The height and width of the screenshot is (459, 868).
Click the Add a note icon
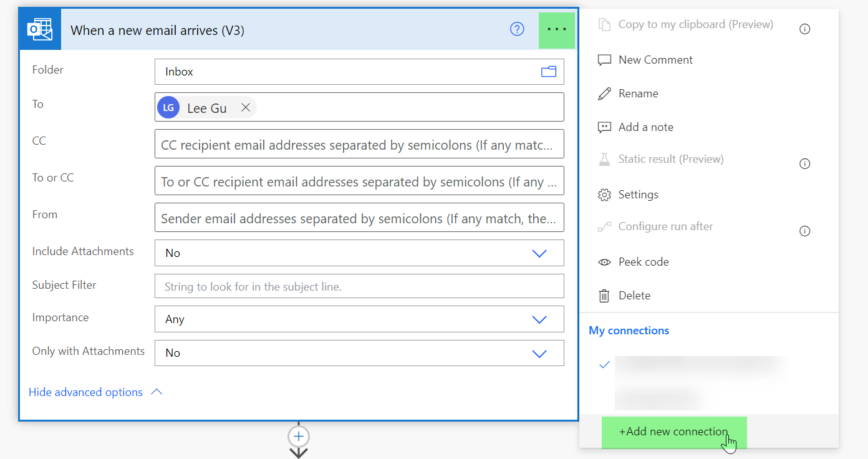(x=604, y=127)
